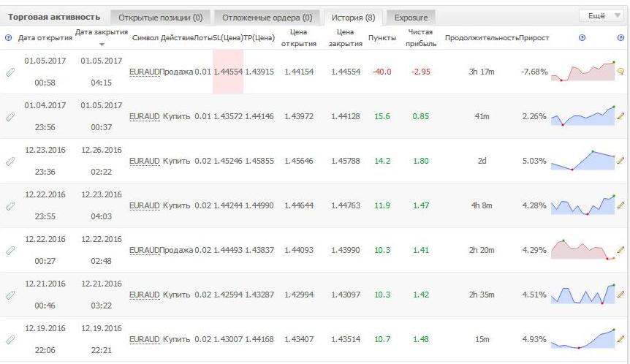Sort by Продолжительность column header
The width and height of the screenshot is (630, 364).
pos(482,38)
